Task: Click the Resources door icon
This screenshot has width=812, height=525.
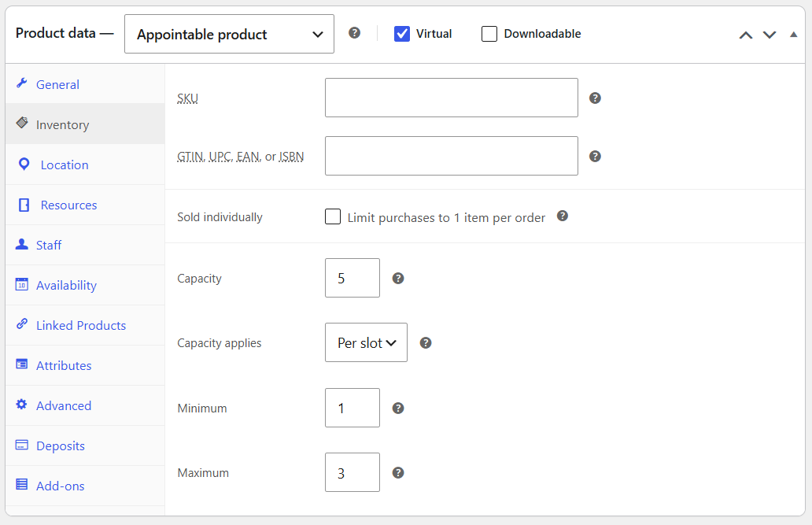Action: pyautogui.click(x=24, y=205)
